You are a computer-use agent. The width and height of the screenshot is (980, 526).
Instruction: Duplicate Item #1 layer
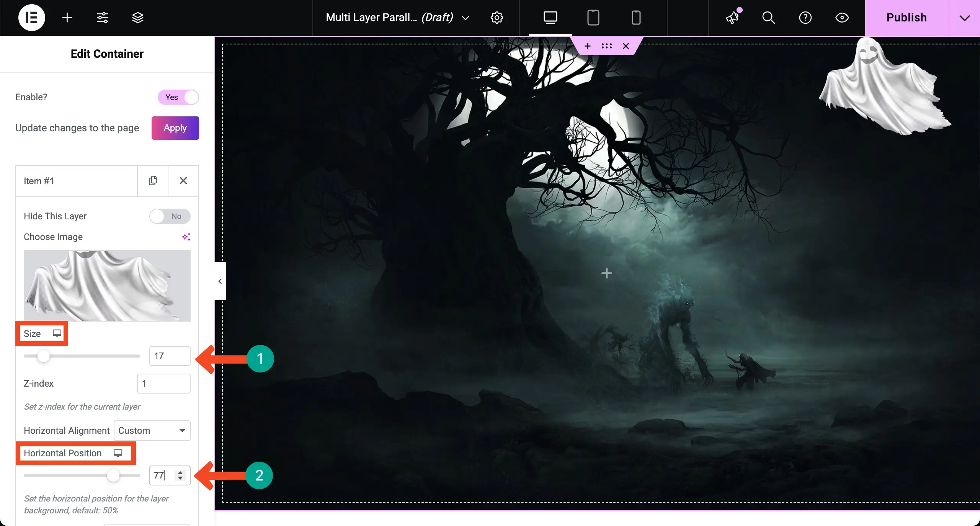(x=153, y=181)
